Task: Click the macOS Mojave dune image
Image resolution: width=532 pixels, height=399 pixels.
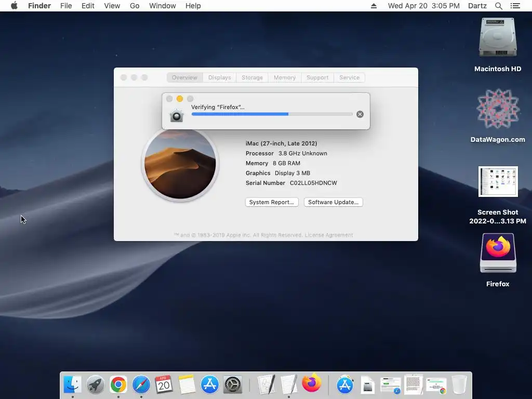Action: pyautogui.click(x=180, y=163)
